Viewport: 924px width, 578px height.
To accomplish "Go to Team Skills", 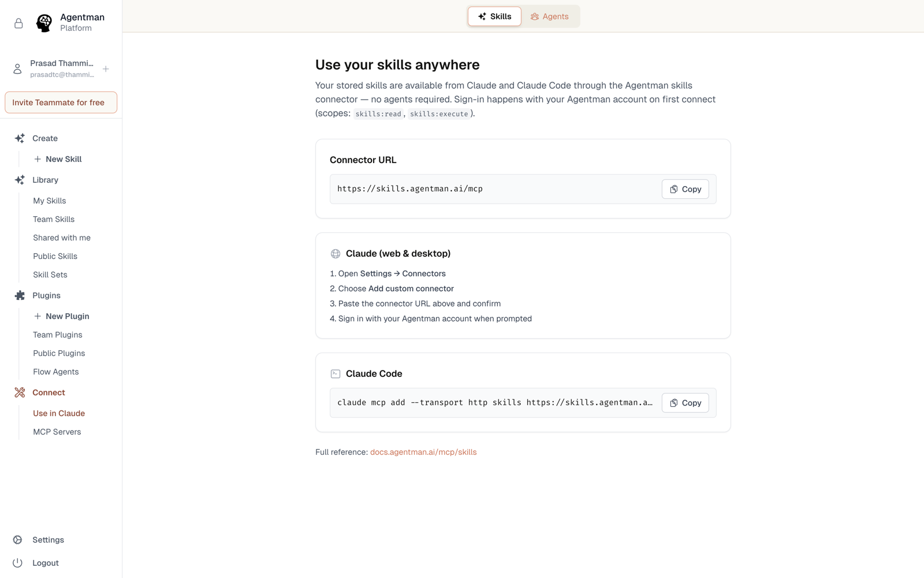I will pos(54,219).
